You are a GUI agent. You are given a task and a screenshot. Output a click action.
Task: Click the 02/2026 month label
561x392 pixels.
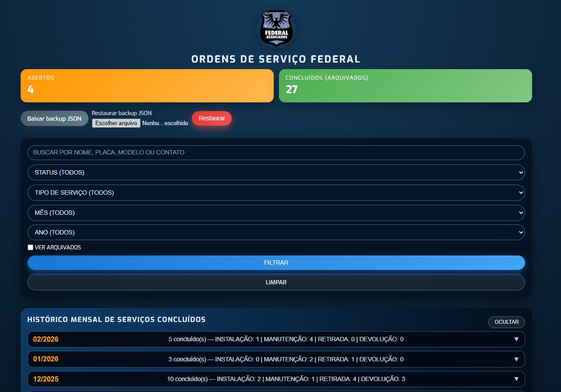pyautogui.click(x=46, y=339)
